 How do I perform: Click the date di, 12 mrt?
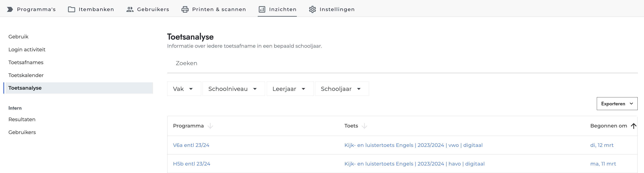pos(602,145)
